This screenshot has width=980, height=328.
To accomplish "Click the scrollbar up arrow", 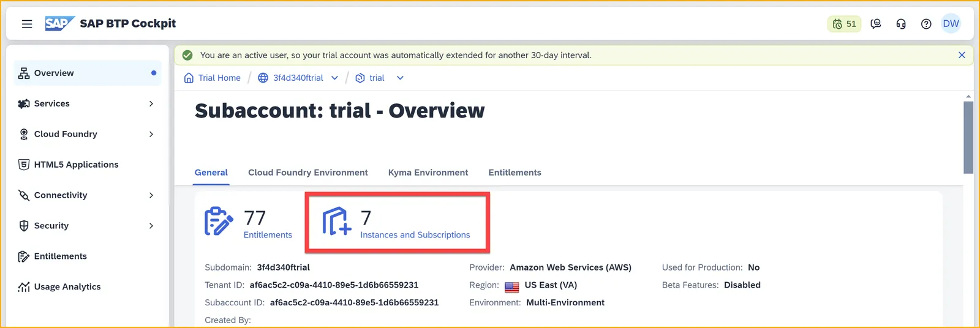I will [968, 97].
